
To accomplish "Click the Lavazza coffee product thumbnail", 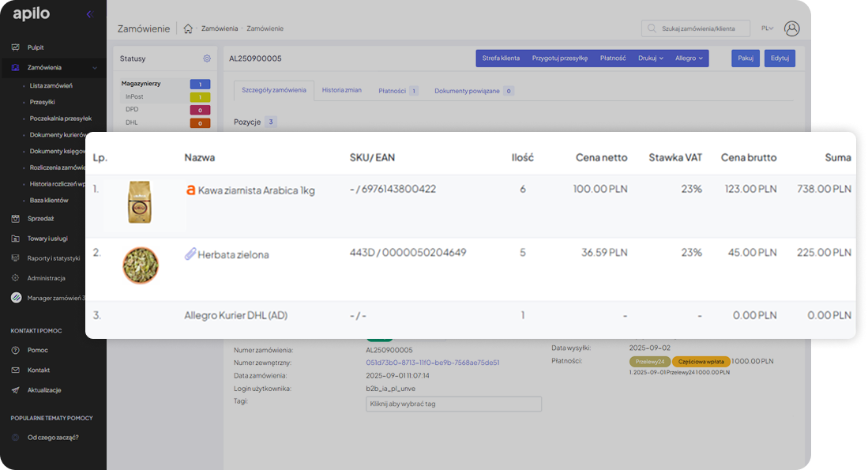I will pyautogui.click(x=140, y=202).
